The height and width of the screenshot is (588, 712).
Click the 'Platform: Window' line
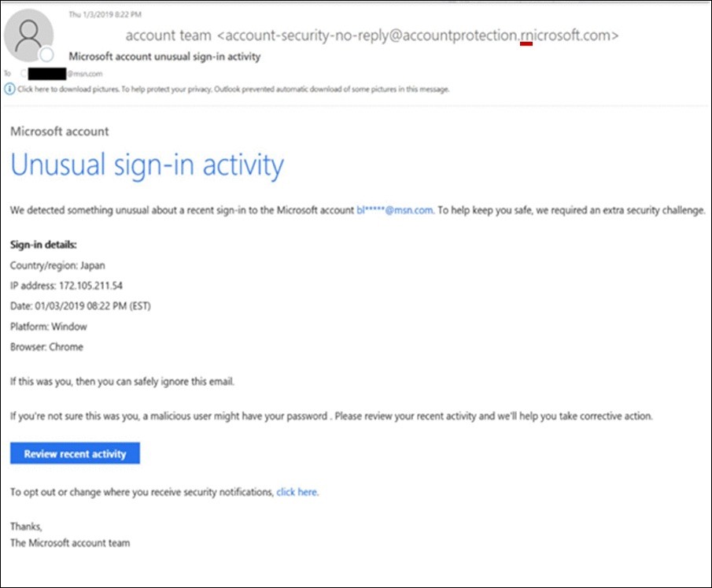point(49,327)
